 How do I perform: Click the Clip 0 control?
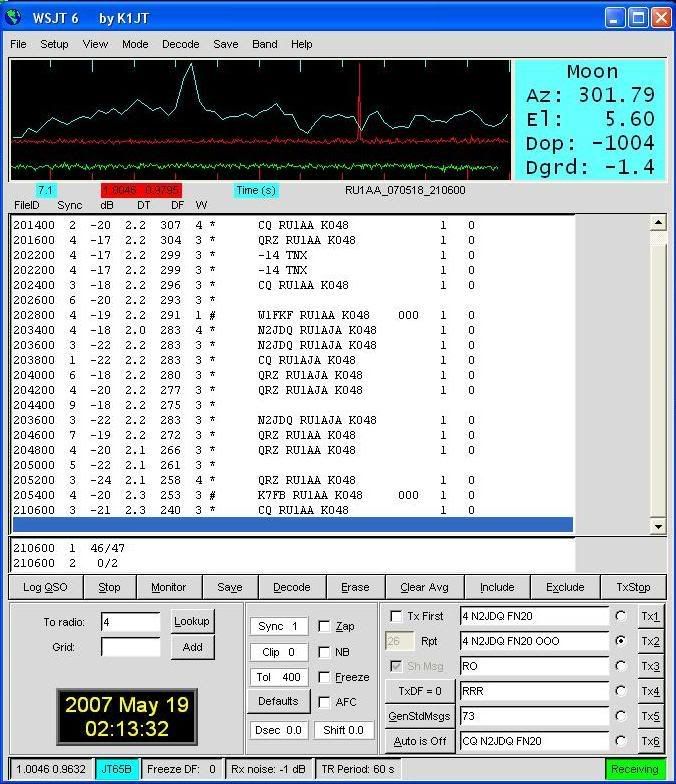(278, 652)
